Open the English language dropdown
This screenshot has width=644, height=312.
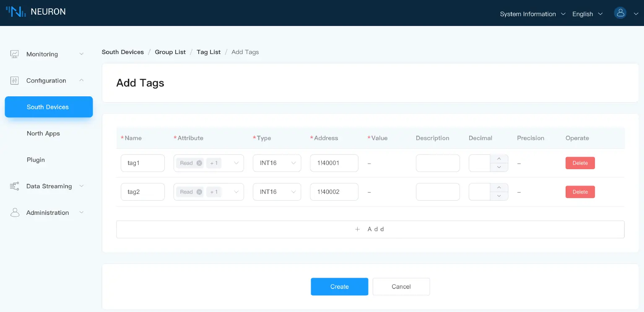coord(587,14)
